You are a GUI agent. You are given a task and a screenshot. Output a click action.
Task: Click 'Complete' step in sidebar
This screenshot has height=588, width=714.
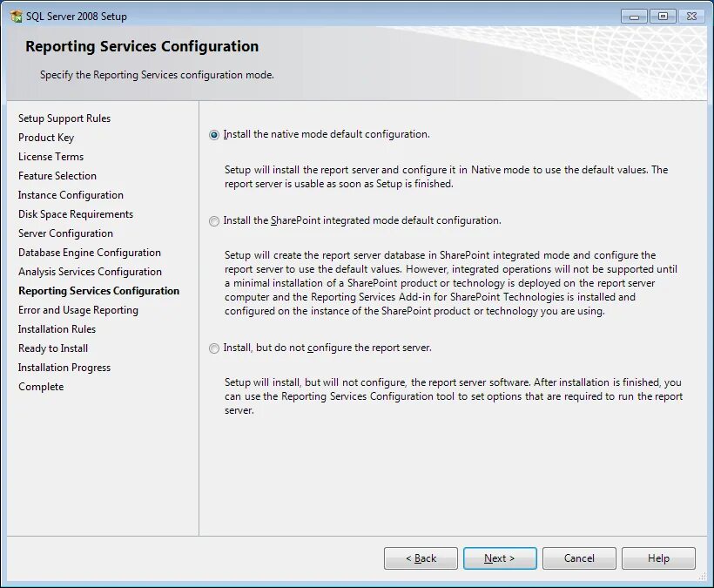41,386
